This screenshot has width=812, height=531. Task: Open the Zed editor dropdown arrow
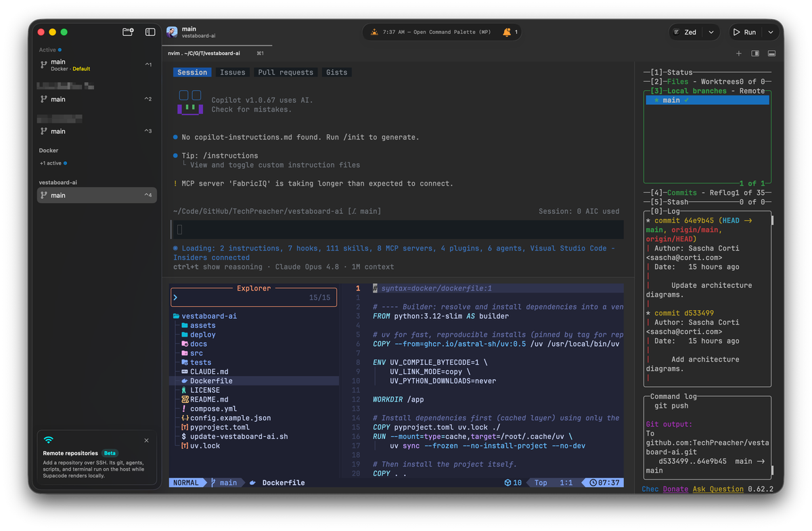(711, 32)
